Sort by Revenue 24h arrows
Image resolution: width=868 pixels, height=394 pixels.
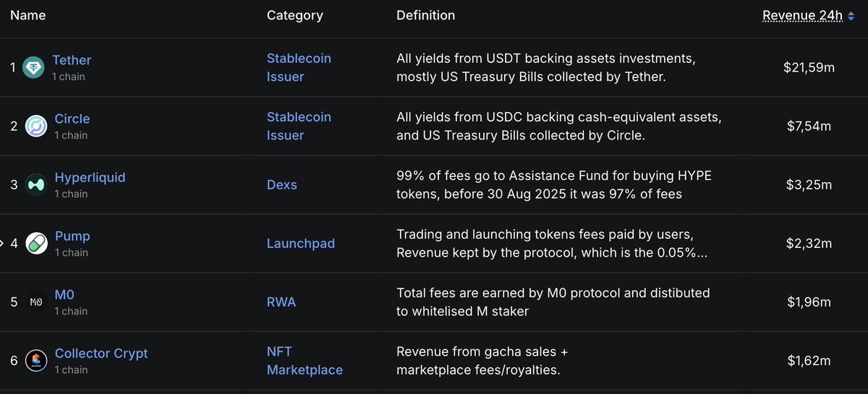click(x=851, y=16)
